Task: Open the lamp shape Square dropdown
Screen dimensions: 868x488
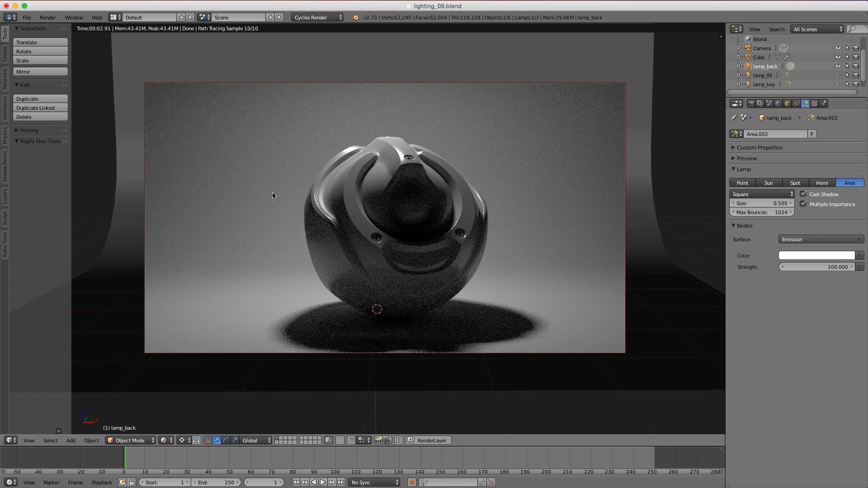Action: click(x=763, y=194)
